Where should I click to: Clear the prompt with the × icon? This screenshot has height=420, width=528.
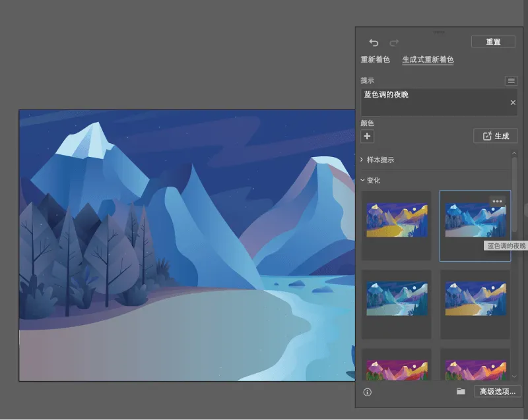(x=513, y=103)
